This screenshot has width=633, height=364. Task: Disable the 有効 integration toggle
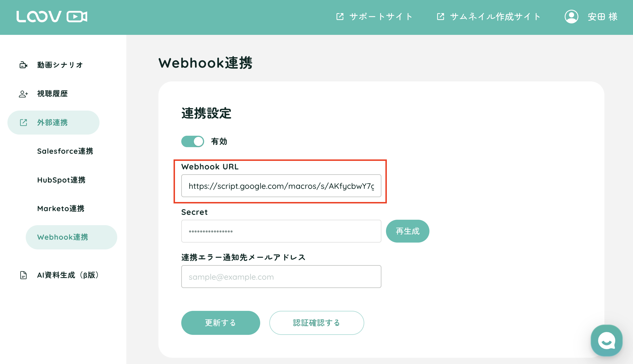click(x=192, y=141)
